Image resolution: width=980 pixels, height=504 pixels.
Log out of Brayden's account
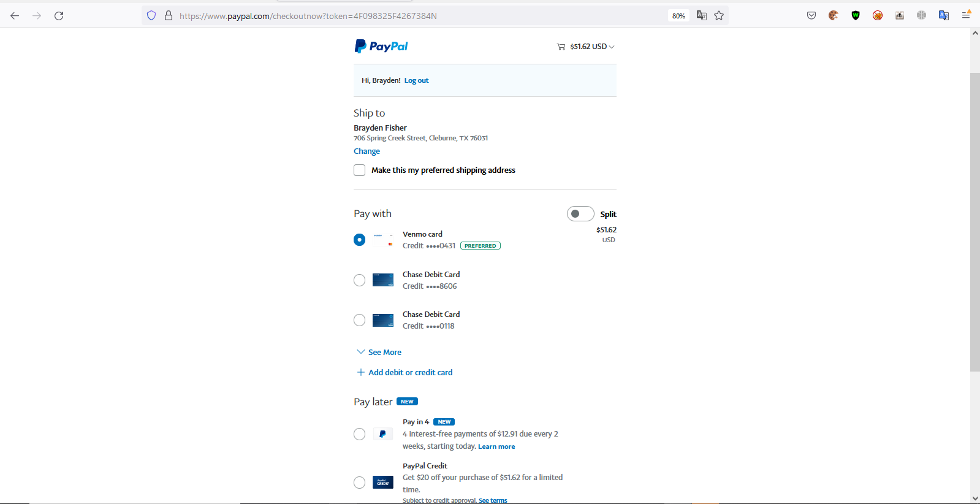(x=416, y=80)
